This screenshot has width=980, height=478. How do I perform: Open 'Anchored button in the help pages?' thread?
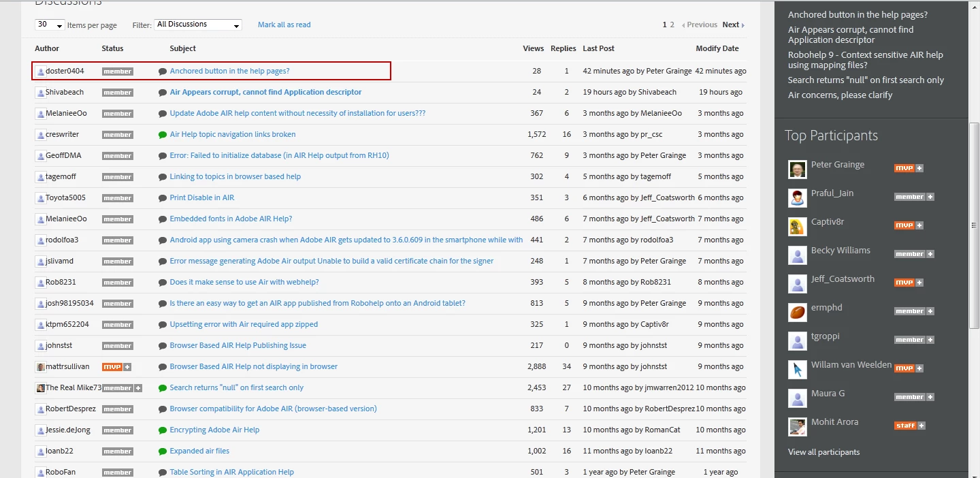pyautogui.click(x=229, y=71)
